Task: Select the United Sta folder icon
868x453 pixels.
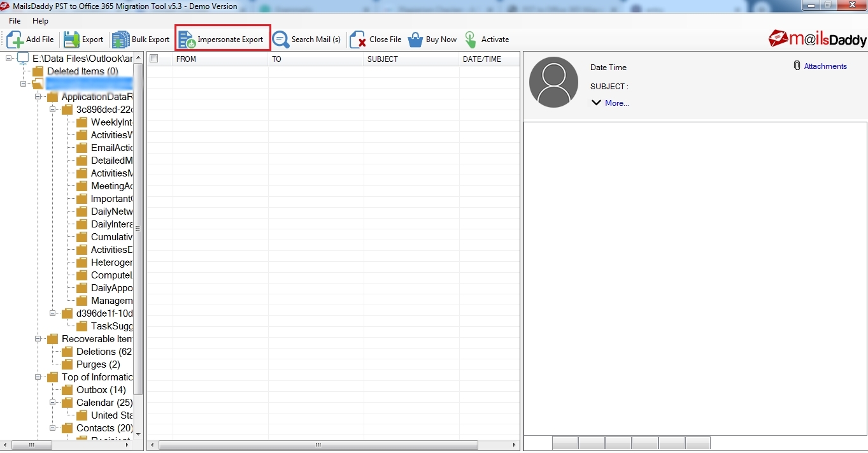Action: coord(82,415)
